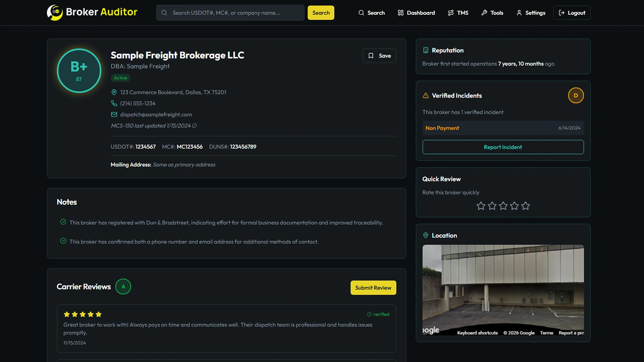Viewport: 644px width, 362px height.
Task: Focus the USDOT#, MC# search input field
Action: pyautogui.click(x=230, y=13)
